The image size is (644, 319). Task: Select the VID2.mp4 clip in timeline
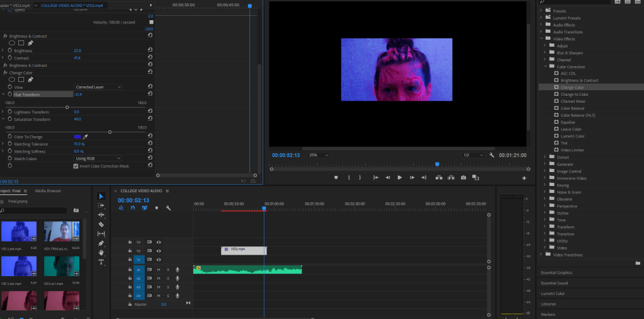pyautogui.click(x=244, y=250)
